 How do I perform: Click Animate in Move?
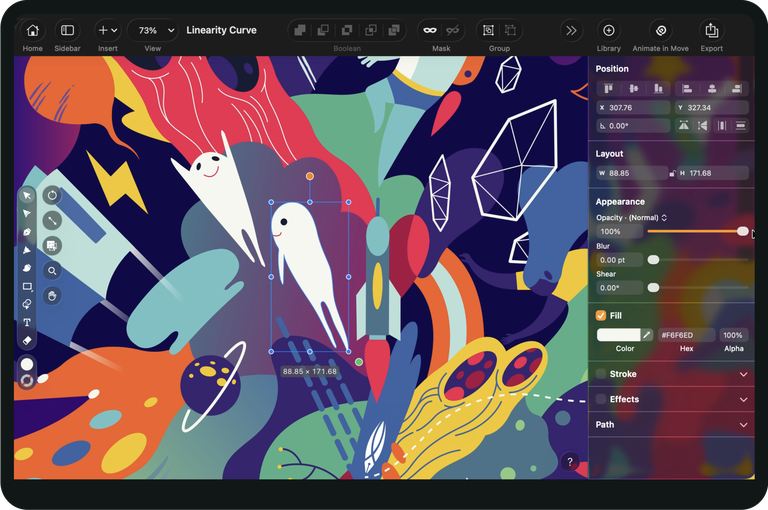click(x=660, y=31)
